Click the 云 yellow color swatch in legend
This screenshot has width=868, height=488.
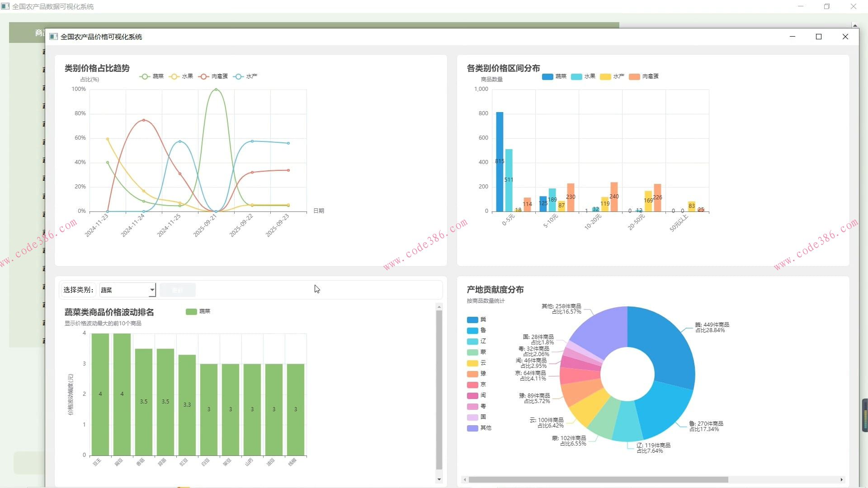[472, 363]
